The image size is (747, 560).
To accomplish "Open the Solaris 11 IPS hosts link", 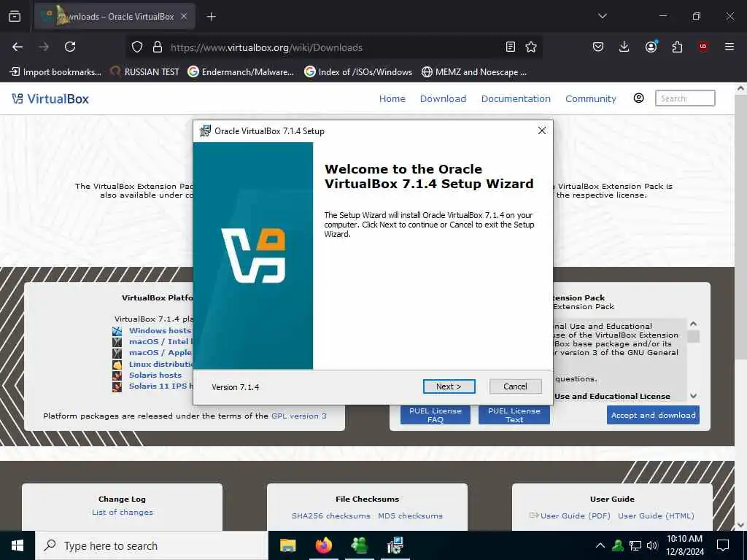I will (160, 386).
